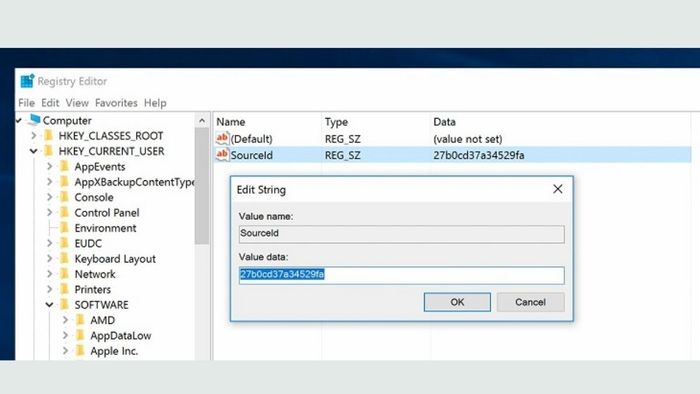This screenshot has height=394, width=700.
Task: Cancel the Edit String dialog
Action: [530, 302]
